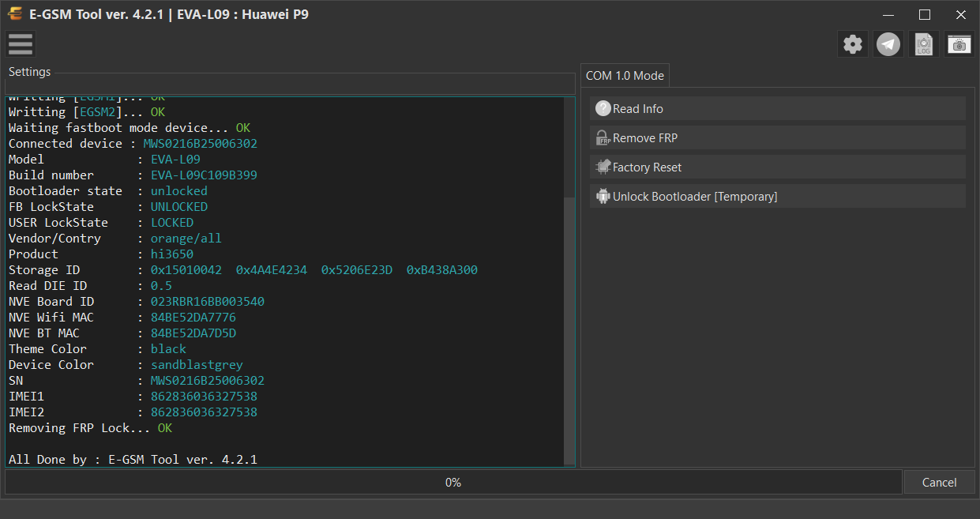Click the Remove FRP lock icon
Image resolution: width=980 pixels, height=519 pixels.
point(603,137)
